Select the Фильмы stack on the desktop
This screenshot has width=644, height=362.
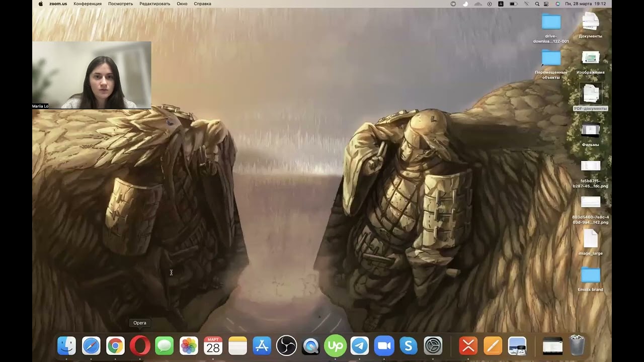point(591,135)
